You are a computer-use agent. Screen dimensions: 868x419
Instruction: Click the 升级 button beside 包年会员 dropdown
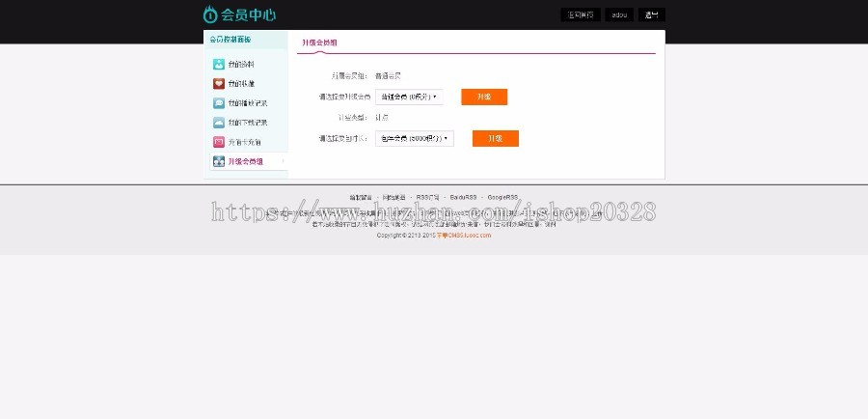[496, 139]
